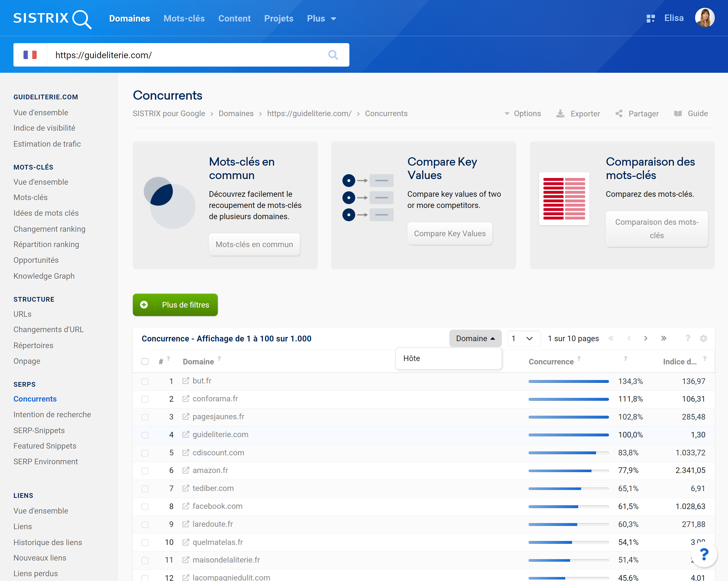Click the Partager share icon

[x=619, y=113]
